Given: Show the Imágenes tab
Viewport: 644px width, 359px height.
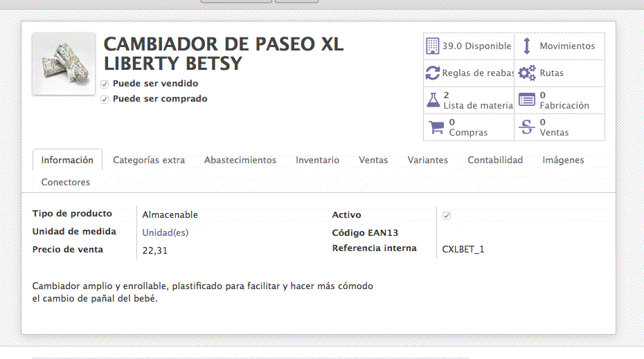Looking at the screenshot, I should click(563, 160).
